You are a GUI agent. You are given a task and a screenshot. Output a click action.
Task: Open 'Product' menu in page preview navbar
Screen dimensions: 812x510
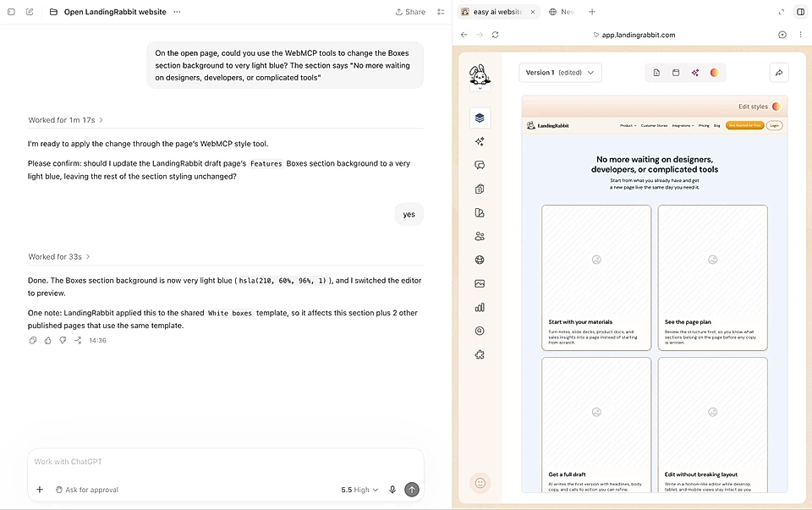coord(628,125)
